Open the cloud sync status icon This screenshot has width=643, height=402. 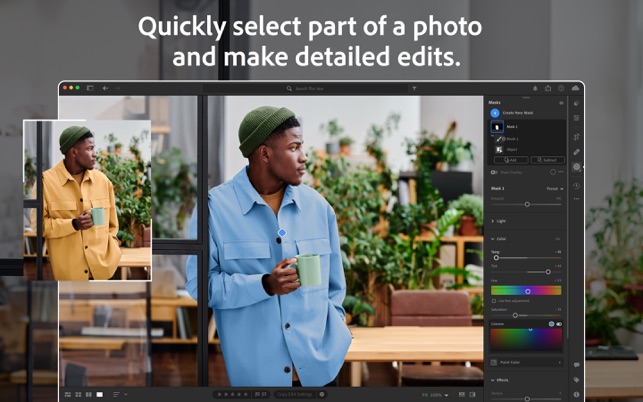(x=575, y=89)
